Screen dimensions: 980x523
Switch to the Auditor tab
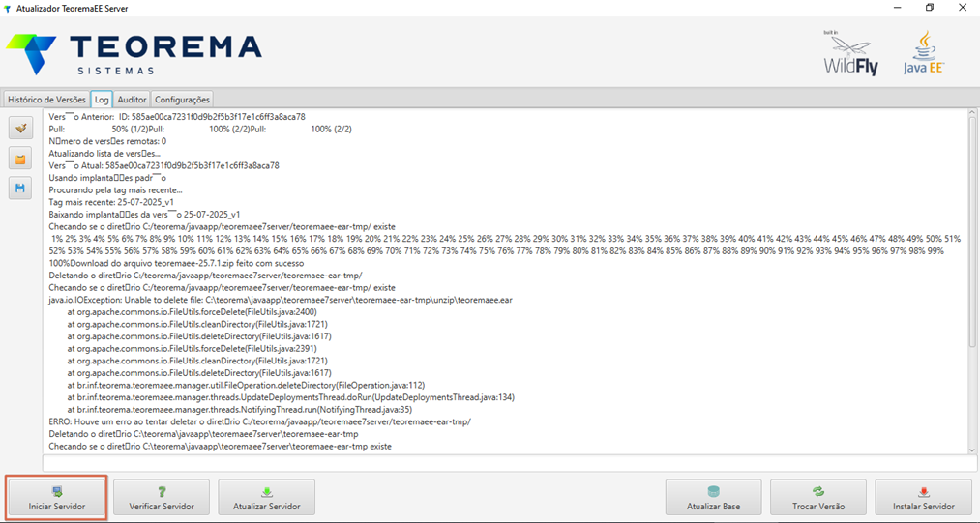point(132,100)
